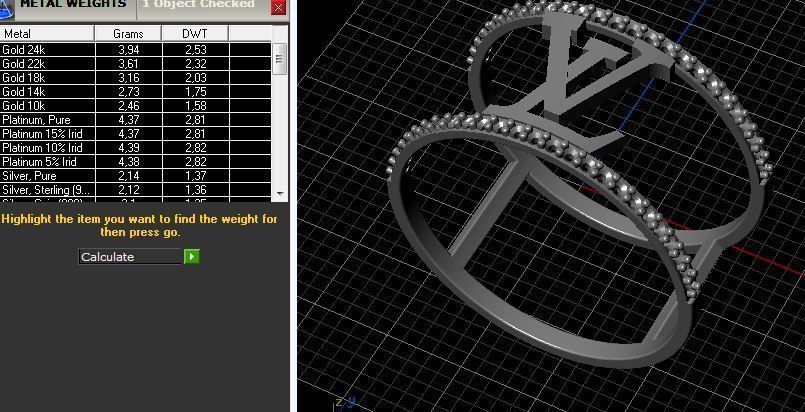
Task: Click the 3,61 grams value
Action: point(128,64)
